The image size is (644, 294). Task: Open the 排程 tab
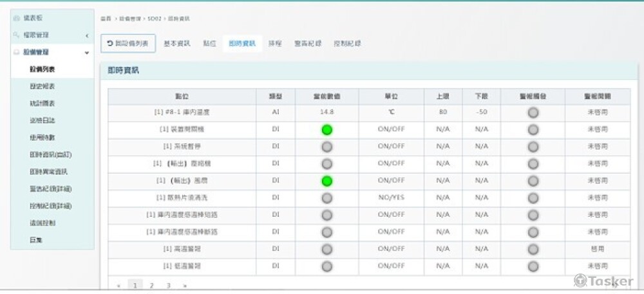point(275,44)
